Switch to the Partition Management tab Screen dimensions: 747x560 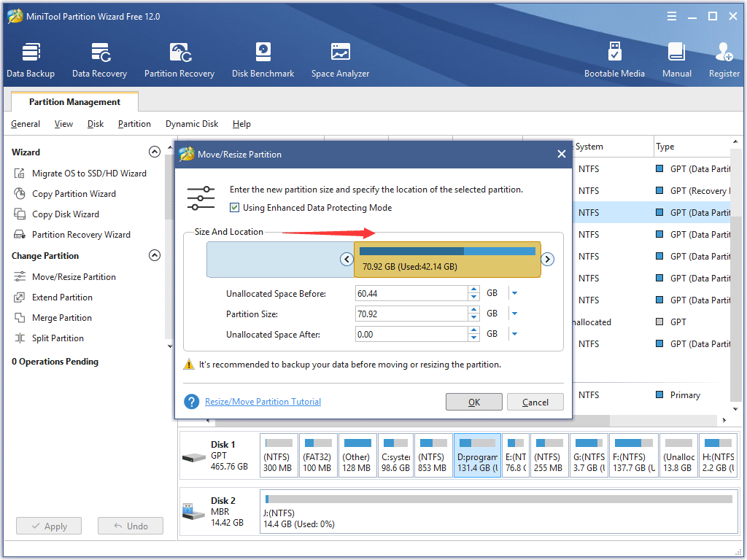[74, 101]
